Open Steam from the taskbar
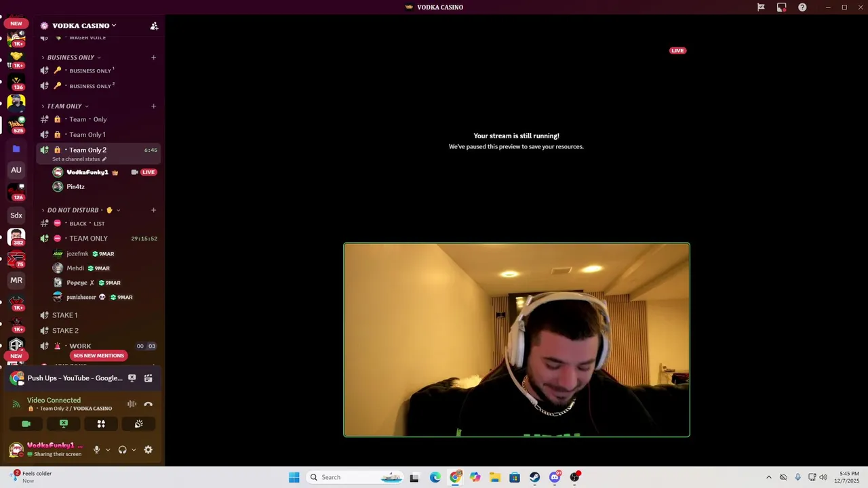This screenshot has width=868, height=488. click(x=535, y=477)
